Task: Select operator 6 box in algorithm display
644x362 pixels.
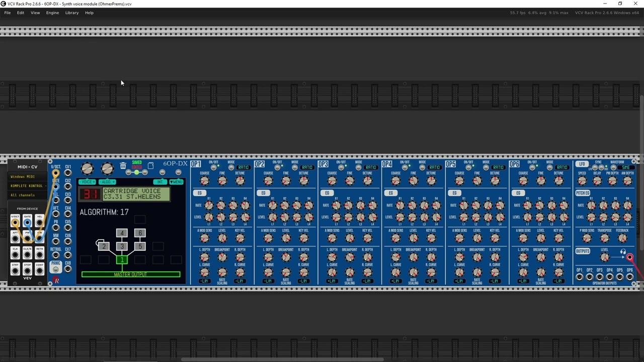Action: point(140,233)
